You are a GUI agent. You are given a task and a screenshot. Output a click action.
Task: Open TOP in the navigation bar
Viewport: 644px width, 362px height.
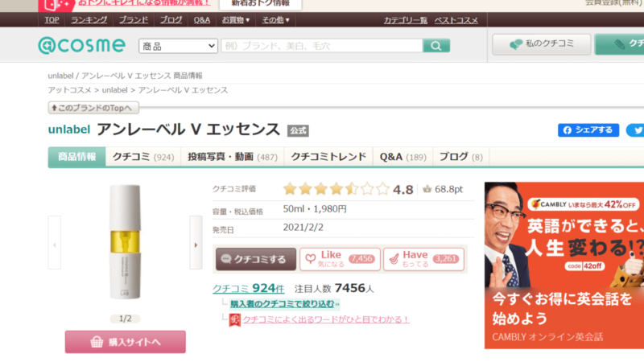click(x=52, y=19)
